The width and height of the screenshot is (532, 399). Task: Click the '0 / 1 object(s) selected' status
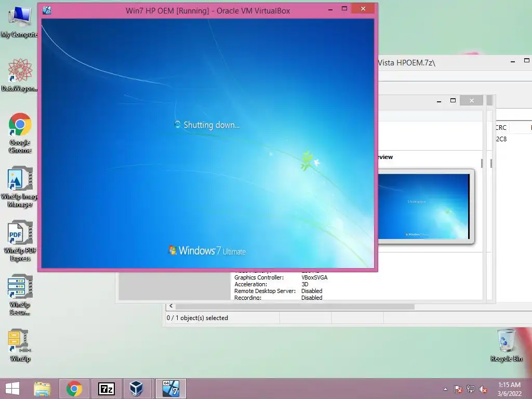point(197,318)
